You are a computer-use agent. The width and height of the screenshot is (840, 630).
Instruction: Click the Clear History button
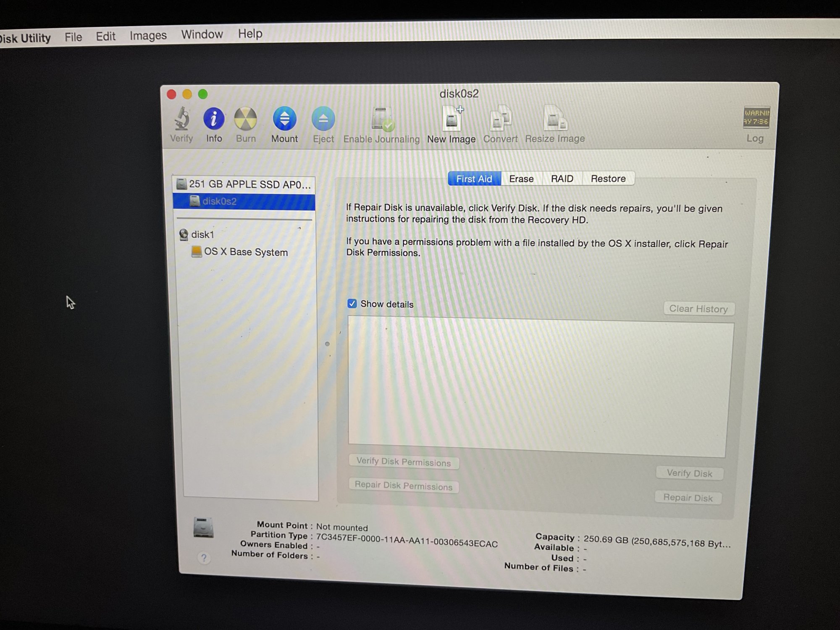pyautogui.click(x=698, y=309)
